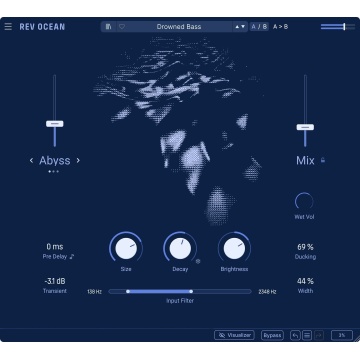Click the 0 ms Pre Delay value
This screenshot has width=360, height=360.
coord(55,247)
